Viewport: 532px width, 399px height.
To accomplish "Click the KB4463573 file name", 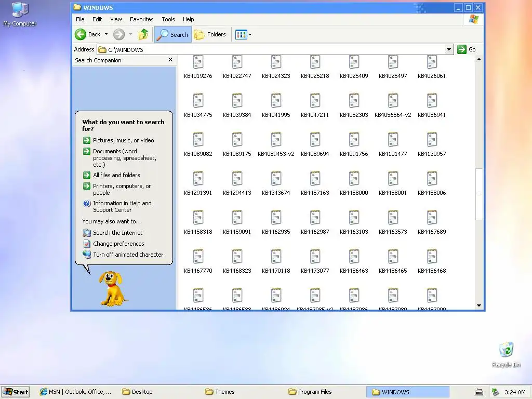I will pyautogui.click(x=393, y=232).
